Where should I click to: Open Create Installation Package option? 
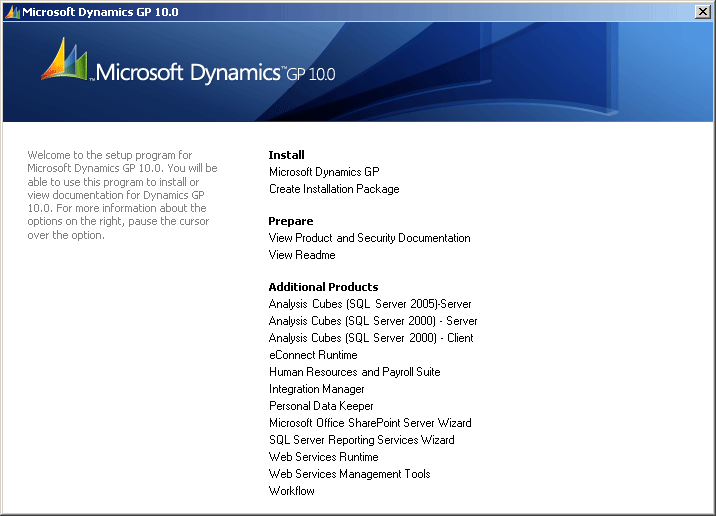pyautogui.click(x=334, y=189)
